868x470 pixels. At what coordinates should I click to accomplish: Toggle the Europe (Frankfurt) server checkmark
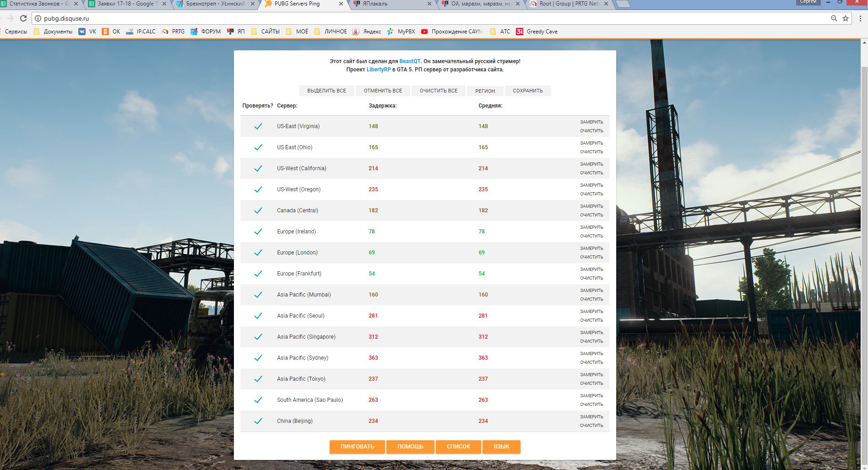pos(258,274)
